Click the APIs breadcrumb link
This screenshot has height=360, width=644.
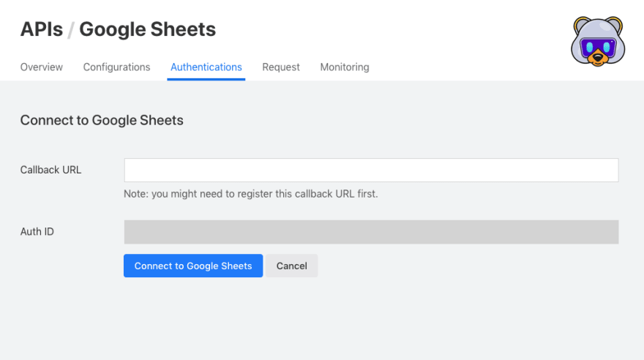tap(42, 29)
